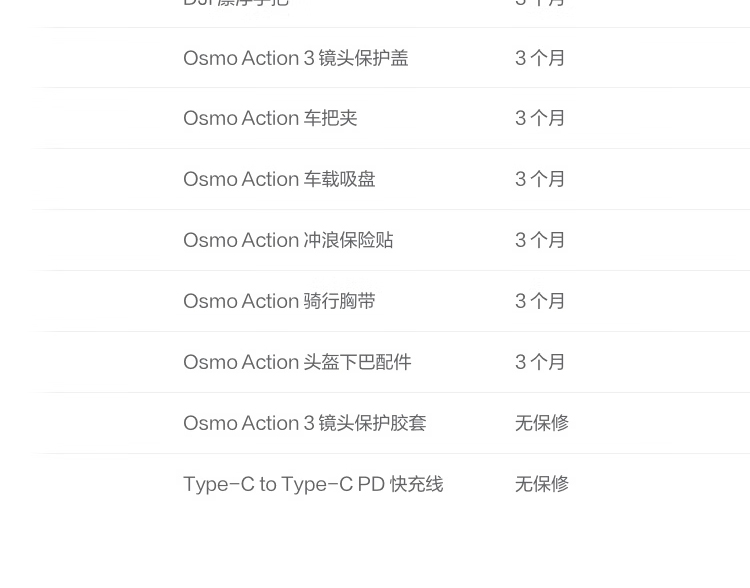Image resolution: width=750 pixels, height=588 pixels.
Task: Select the 3 个月 warranty beside 骑行胸带
Action: pyautogui.click(x=540, y=301)
